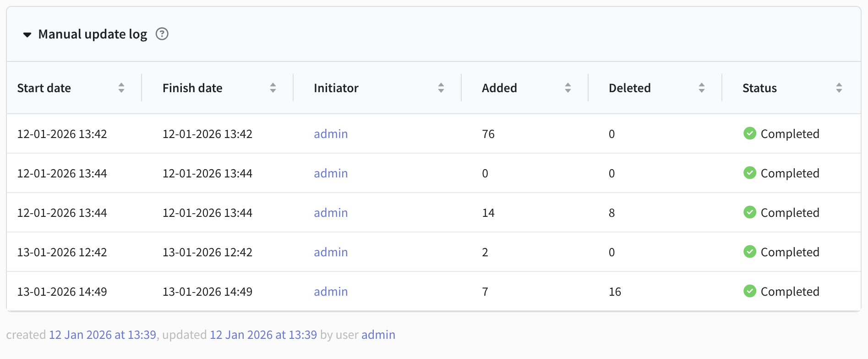Click the Initiator column header

[336, 88]
